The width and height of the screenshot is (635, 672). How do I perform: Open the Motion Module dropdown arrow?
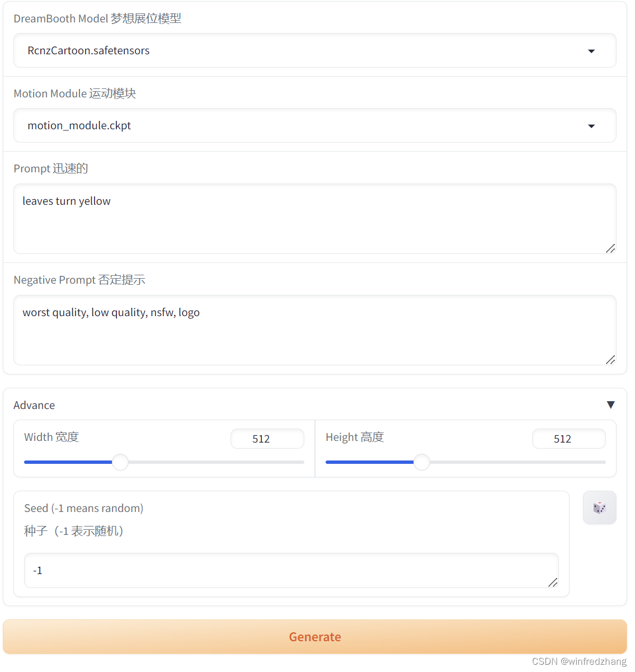click(x=591, y=126)
